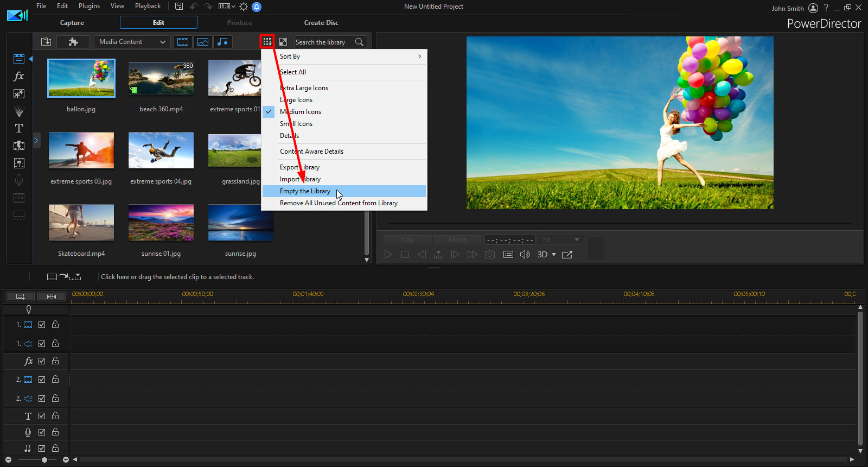The height and width of the screenshot is (467, 868).
Task: Click the snapshot camera icon in preview
Action: click(490, 255)
